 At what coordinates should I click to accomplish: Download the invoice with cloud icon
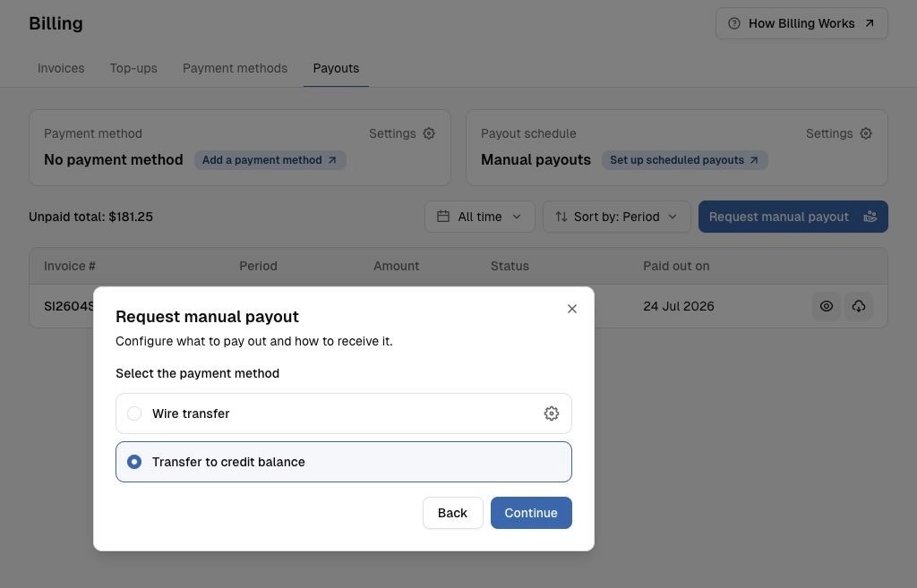(859, 306)
